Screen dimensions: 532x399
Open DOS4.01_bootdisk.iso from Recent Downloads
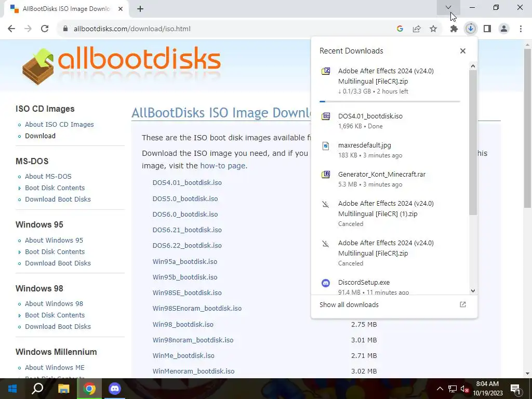coord(390,121)
